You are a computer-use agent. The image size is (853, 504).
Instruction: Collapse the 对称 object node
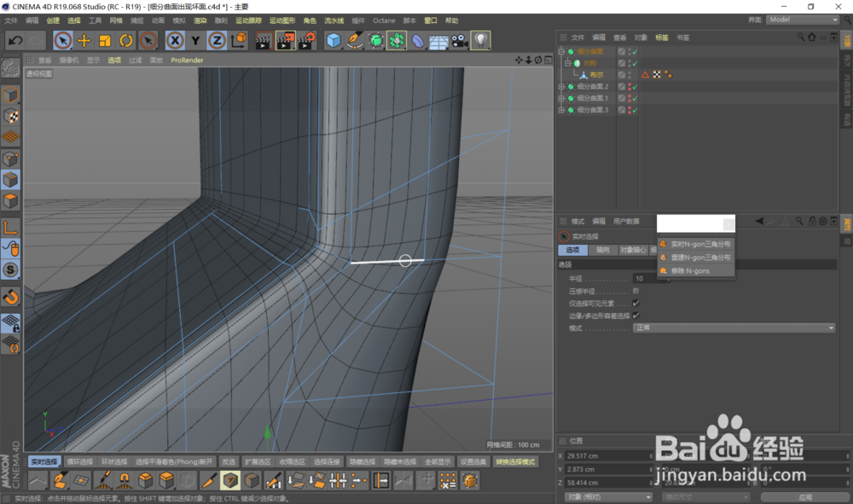pyautogui.click(x=567, y=63)
